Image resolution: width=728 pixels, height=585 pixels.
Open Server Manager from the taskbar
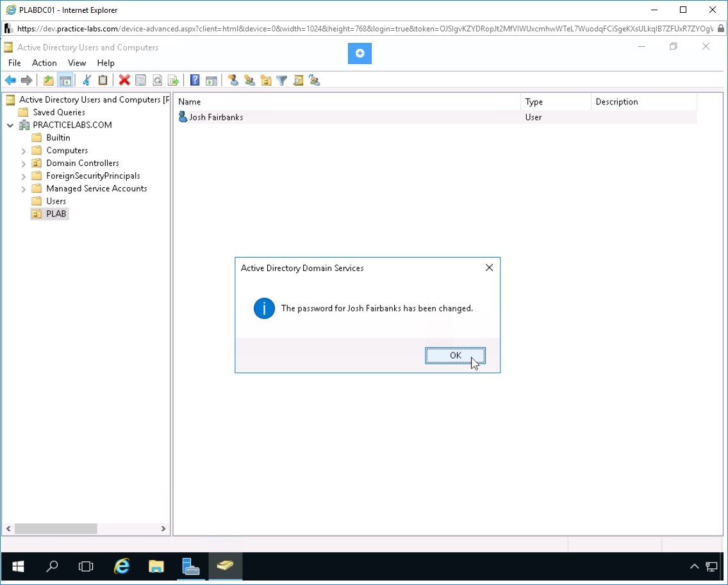coord(190,566)
